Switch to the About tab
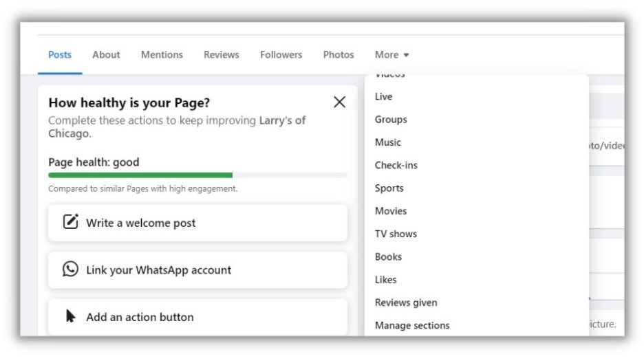Image resolution: width=644 pixels, height=363 pixels. 106,55
